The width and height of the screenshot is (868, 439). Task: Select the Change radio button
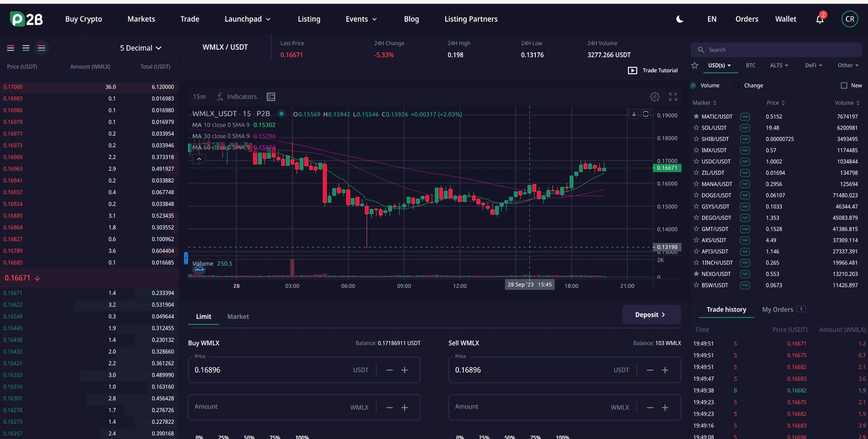(737, 85)
